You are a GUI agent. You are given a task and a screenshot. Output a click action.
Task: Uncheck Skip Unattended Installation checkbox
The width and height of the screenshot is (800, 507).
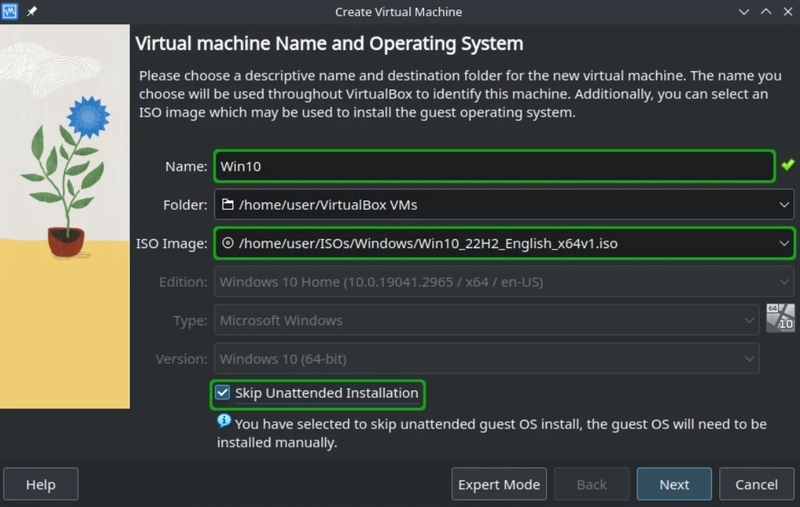pyautogui.click(x=222, y=393)
